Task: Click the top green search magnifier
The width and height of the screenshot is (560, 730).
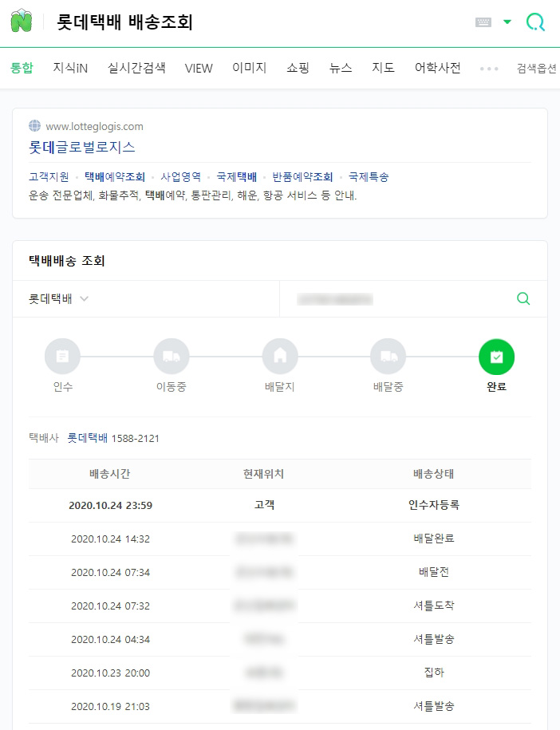Action: [x=535, y=22]
